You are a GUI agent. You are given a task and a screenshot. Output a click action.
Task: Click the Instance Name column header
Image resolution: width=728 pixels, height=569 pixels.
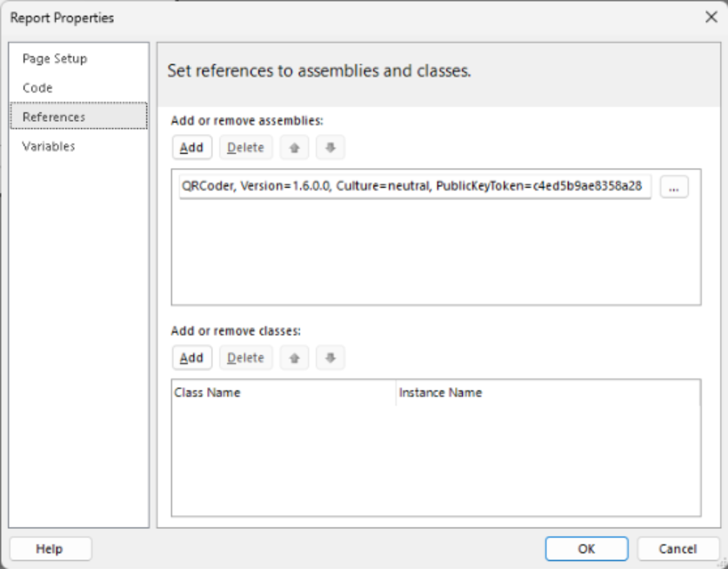click(x=546, y=392)
